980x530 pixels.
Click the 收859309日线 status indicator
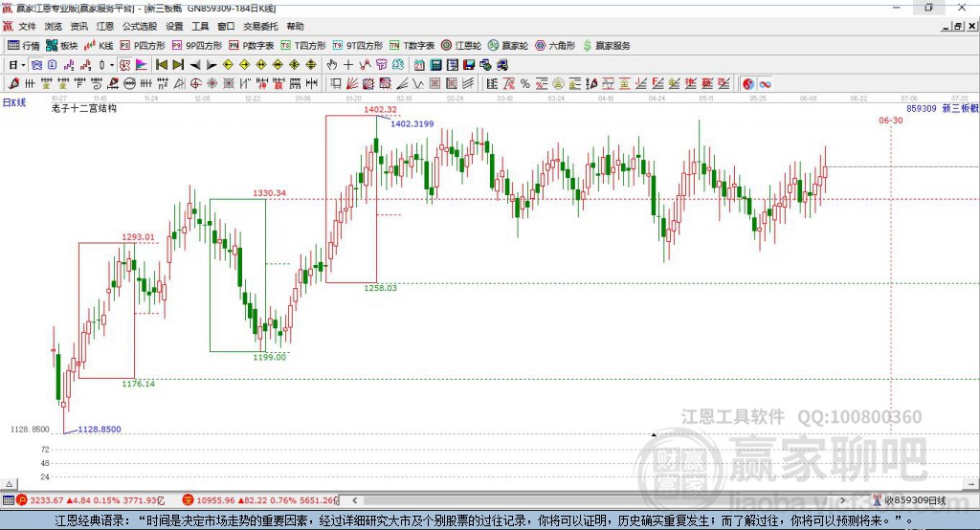(909, 500)
